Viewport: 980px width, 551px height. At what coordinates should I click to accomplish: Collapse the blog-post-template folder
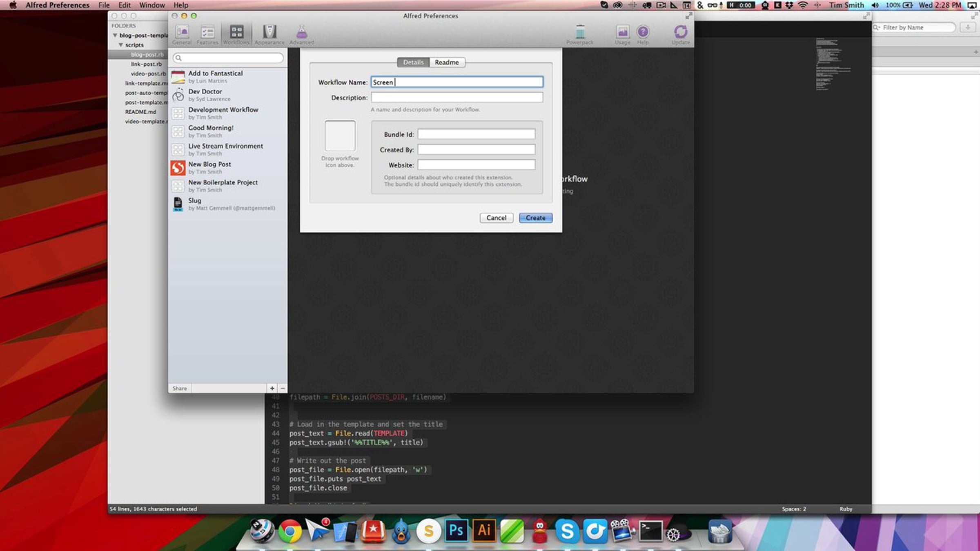point(115,36)
